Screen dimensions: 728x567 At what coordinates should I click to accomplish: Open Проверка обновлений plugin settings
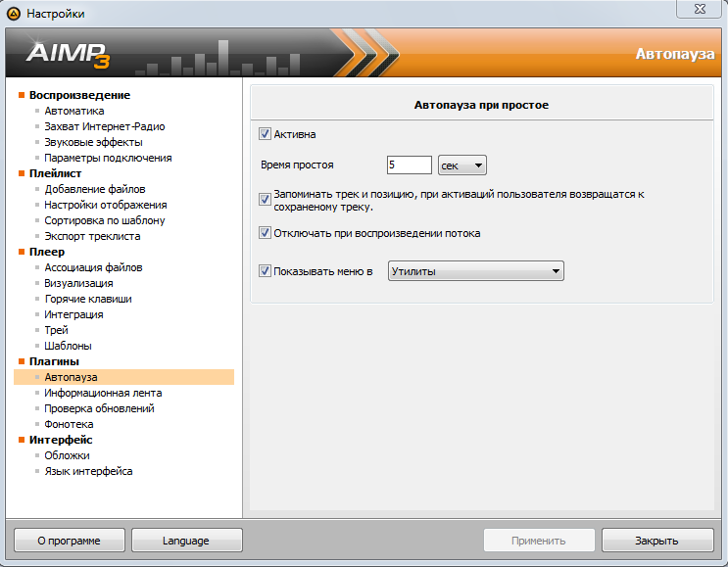99,408
